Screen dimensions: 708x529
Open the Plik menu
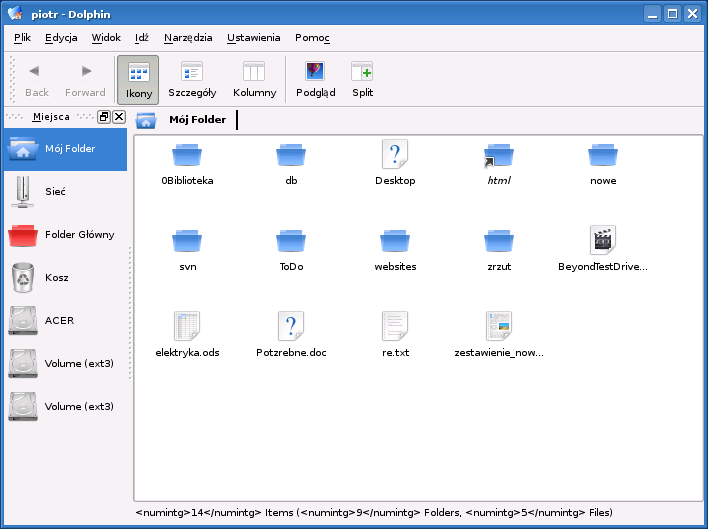click(23, 37)
